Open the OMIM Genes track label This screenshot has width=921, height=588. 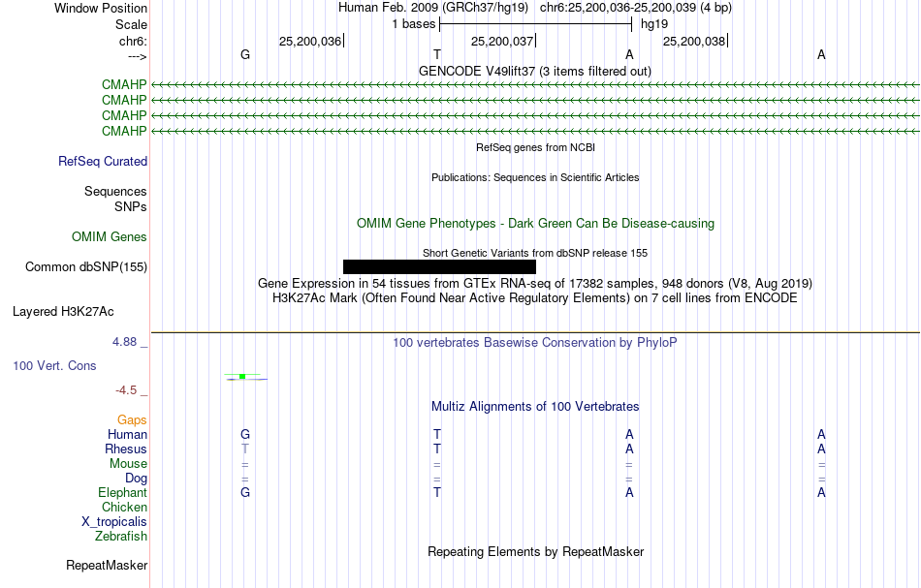point(110,237)
